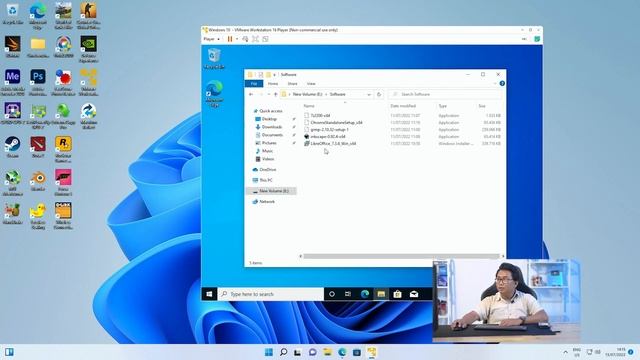Show hidden icons in host system tray
This screenshot has width=640, height=360.
[565, 352]
